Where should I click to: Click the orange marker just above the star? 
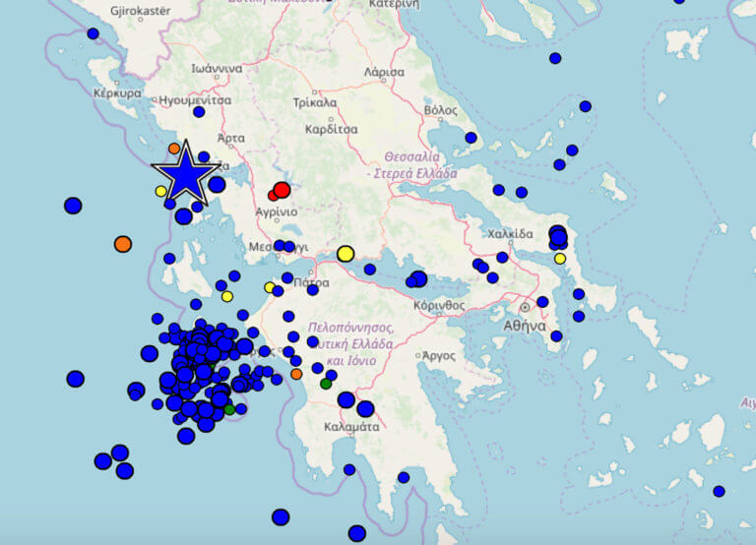(174, 149)
